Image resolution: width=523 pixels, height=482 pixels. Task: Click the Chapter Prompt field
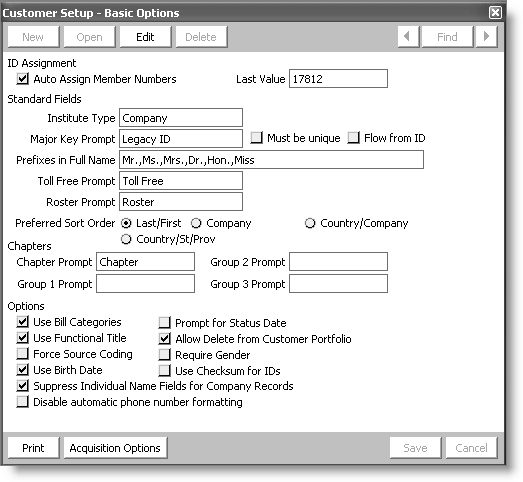tap(145, 262)
